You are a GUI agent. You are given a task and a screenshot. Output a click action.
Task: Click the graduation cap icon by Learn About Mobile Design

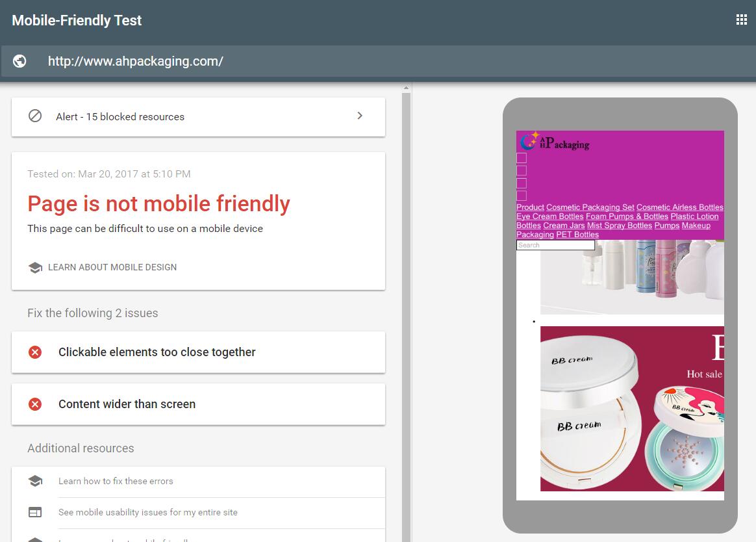point(35,267)
